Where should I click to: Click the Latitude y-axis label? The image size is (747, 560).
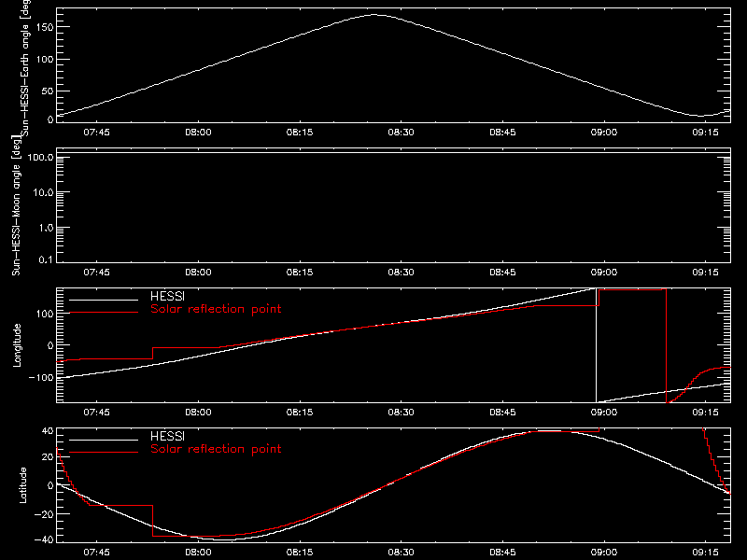(22, 485)
